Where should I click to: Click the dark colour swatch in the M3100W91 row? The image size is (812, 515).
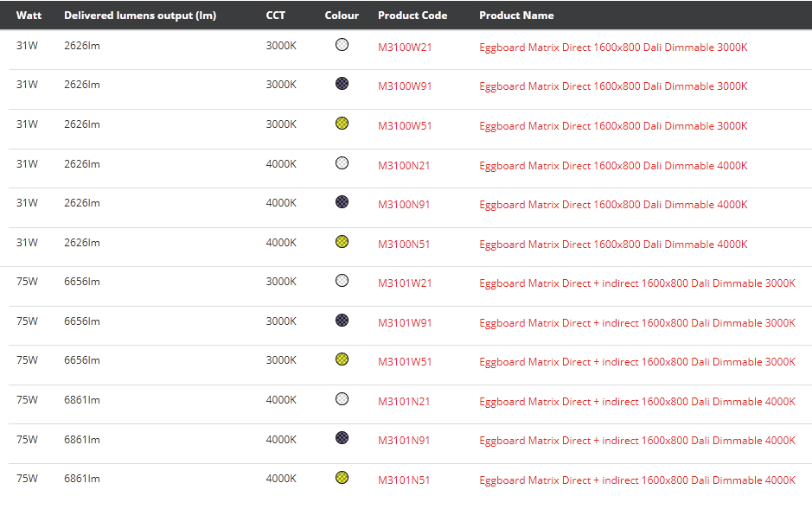(342, 84)
